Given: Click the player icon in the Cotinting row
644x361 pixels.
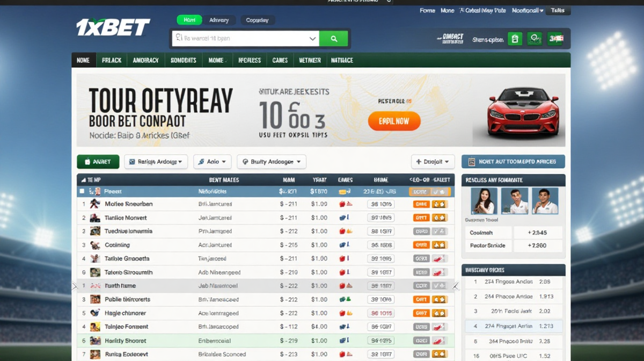Looking at the screenshot, I should [x=95, y=245].
